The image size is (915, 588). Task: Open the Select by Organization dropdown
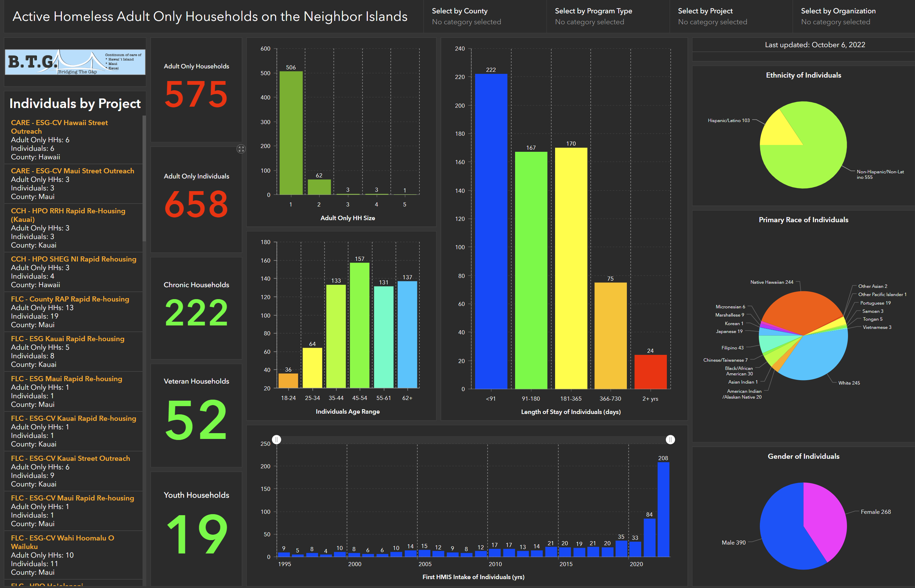(x=853, y=16)
